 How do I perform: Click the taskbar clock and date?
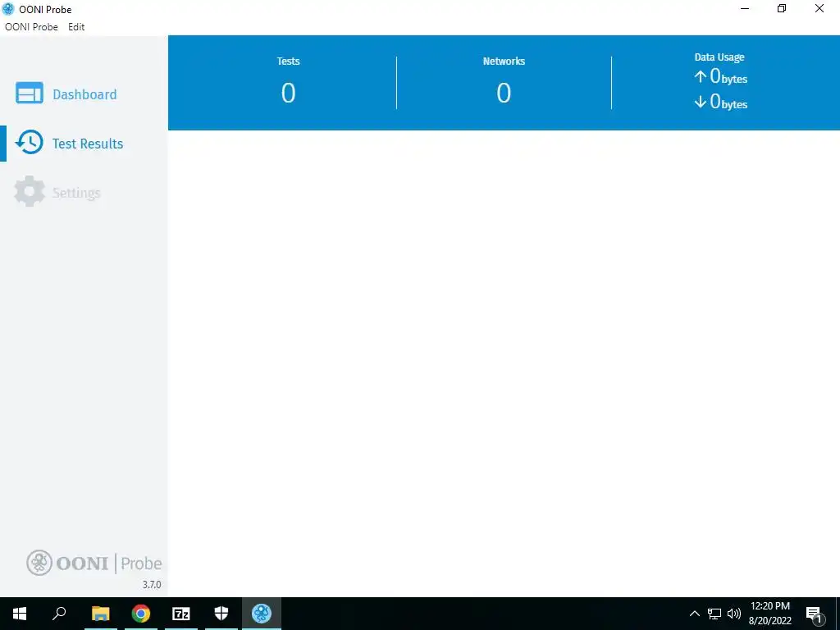click(770, 614)
